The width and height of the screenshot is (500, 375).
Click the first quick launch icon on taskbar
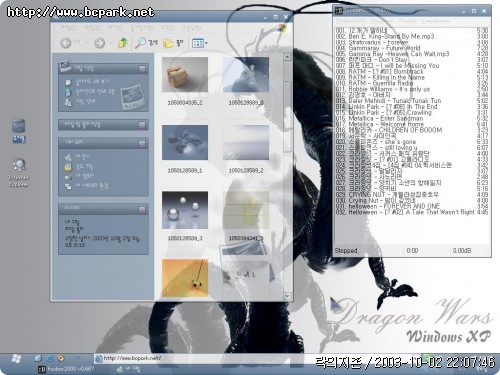(x=38, y=358)
